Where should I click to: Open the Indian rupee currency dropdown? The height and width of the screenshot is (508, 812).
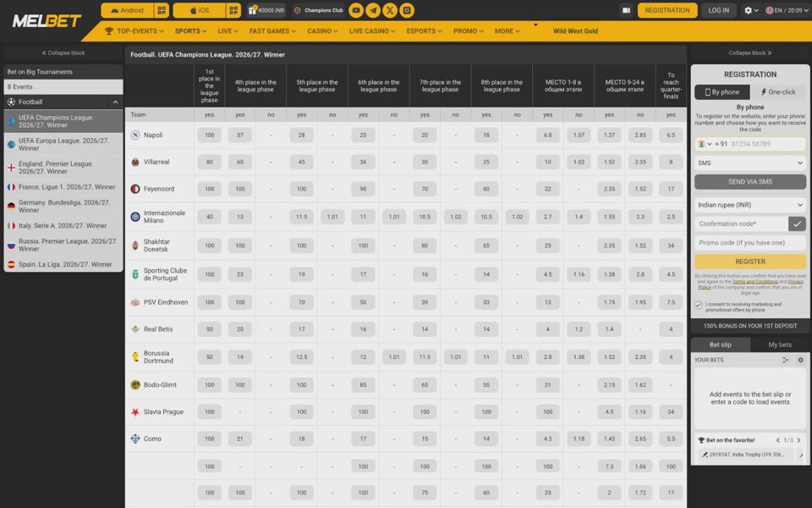[750, 205]
